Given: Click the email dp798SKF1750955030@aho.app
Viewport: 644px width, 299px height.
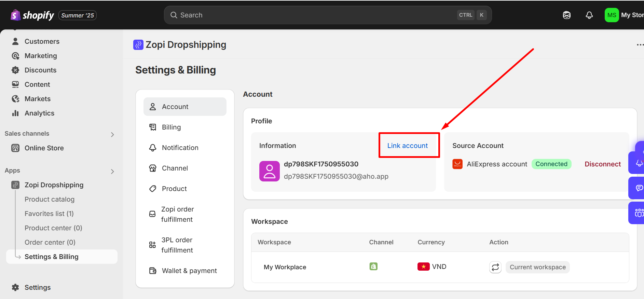Looking at the screenshot, I should [x=336, y=176].
